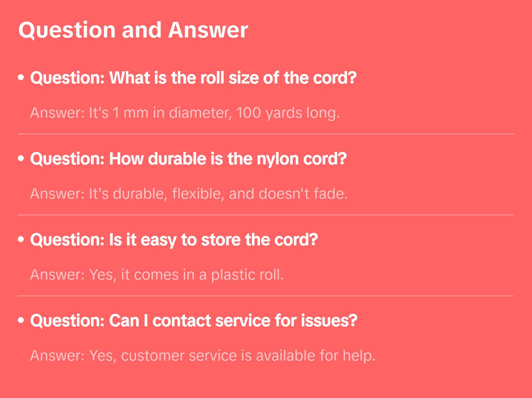This screenshot has height=398, width=532.
Task: Click the answer mentioning a plastic roll
Action: [157, 275]
